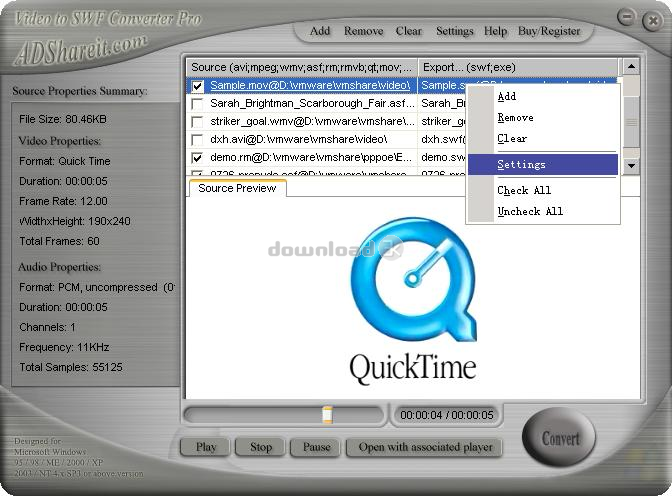Click Buy/Register in the top toolbar
Viewport: 672px width, 496px height.
(548, 31)
